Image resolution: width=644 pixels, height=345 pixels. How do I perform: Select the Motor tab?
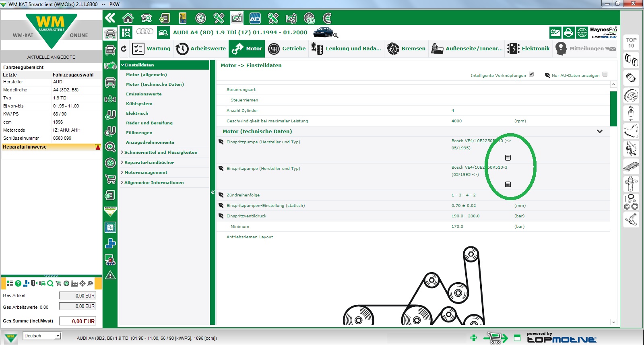coord(247,49)
